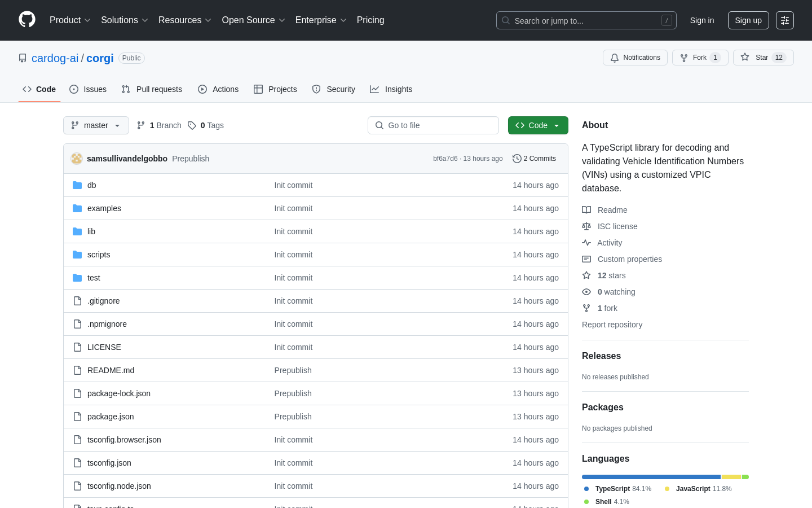Expand the Solutions menu
The height and width of the screenshot is (508, 812).
[x=125, y=20]
